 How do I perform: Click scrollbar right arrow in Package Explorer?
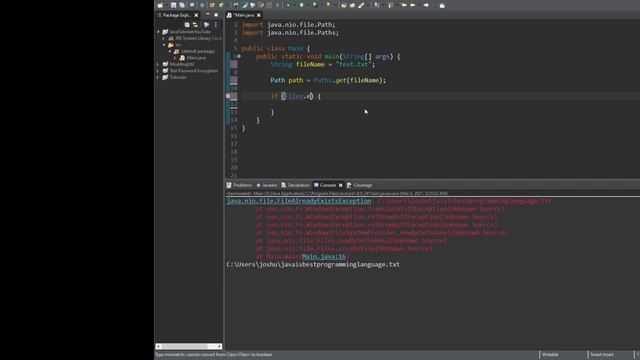220,347
